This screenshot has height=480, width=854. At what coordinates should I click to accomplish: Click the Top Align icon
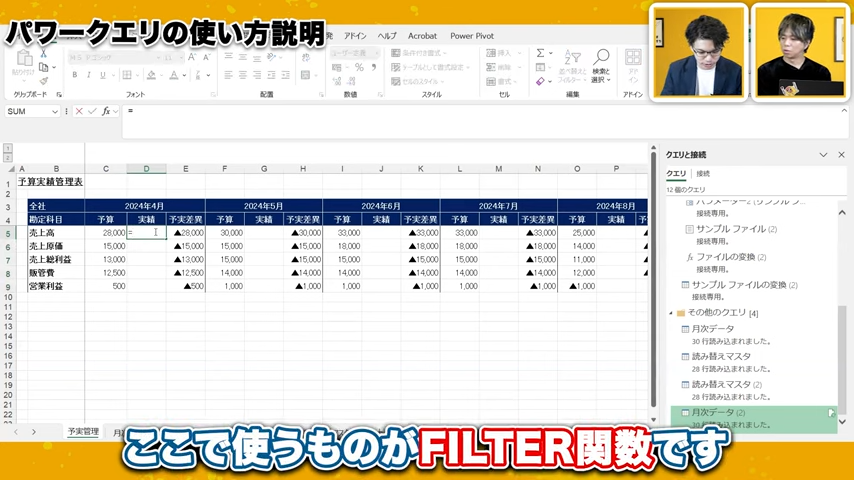click(x=229, y=57)
